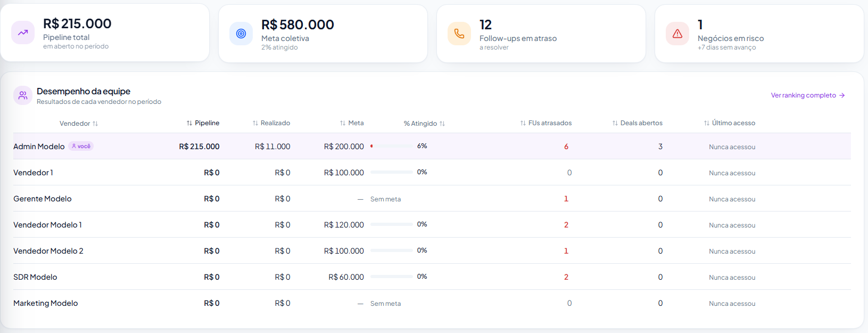Click Admin Modelo's R$ 11.000 realizado value
868x333 pixels.
tap(272, 147)
